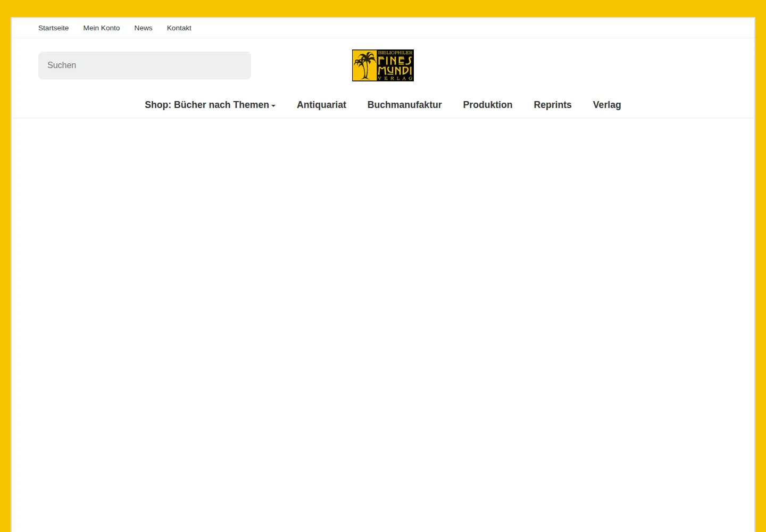Open the Buchmanufaktur menu item
Image resolution: width=766 pixels, height=532 pixels.
tap(404, 105)
